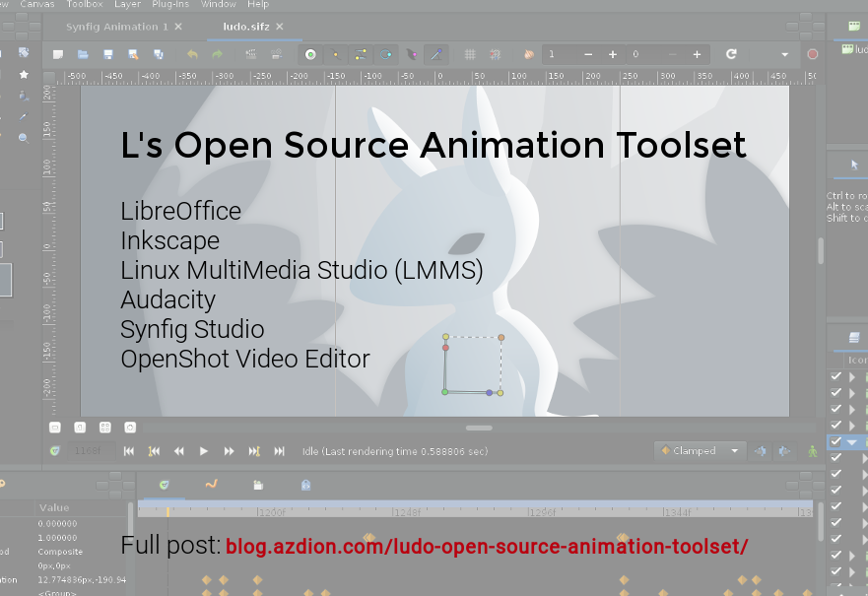The height and width of the screenshot is (596, 868).
Task: Click the blue handle on the canvas selection box
Action: [489, 393]
